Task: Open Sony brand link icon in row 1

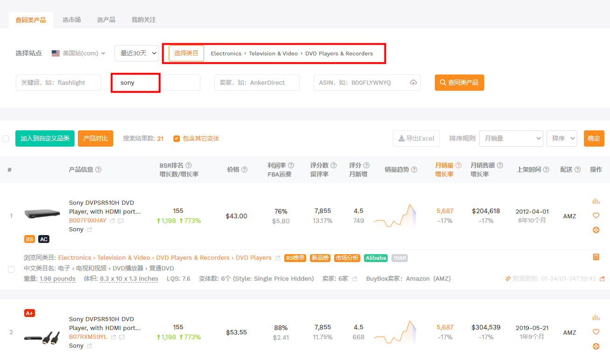Action: tap(89, 229)
